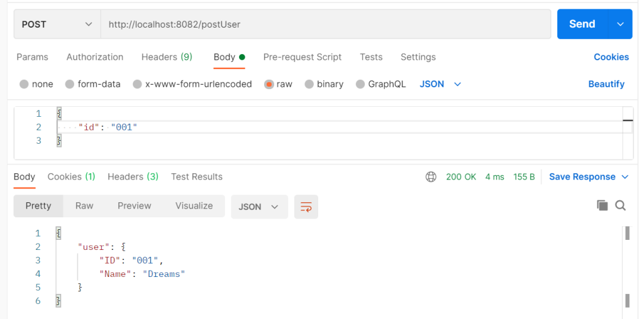
Task: Click the request URL input field
Action: (x=326, y=24)
